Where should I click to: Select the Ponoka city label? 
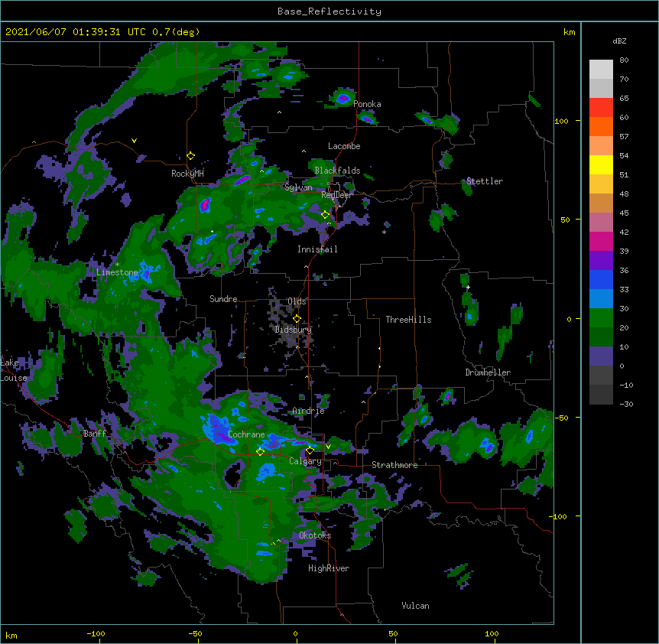click(x=367, y=104)
